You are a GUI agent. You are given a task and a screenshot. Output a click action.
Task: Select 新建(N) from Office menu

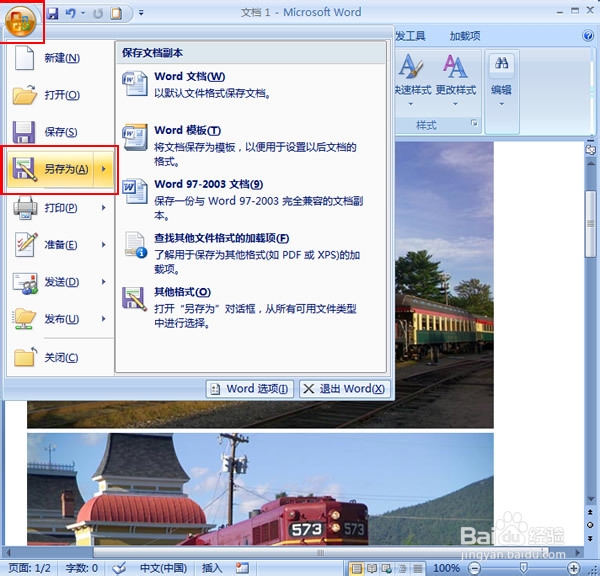click(60, 58)
